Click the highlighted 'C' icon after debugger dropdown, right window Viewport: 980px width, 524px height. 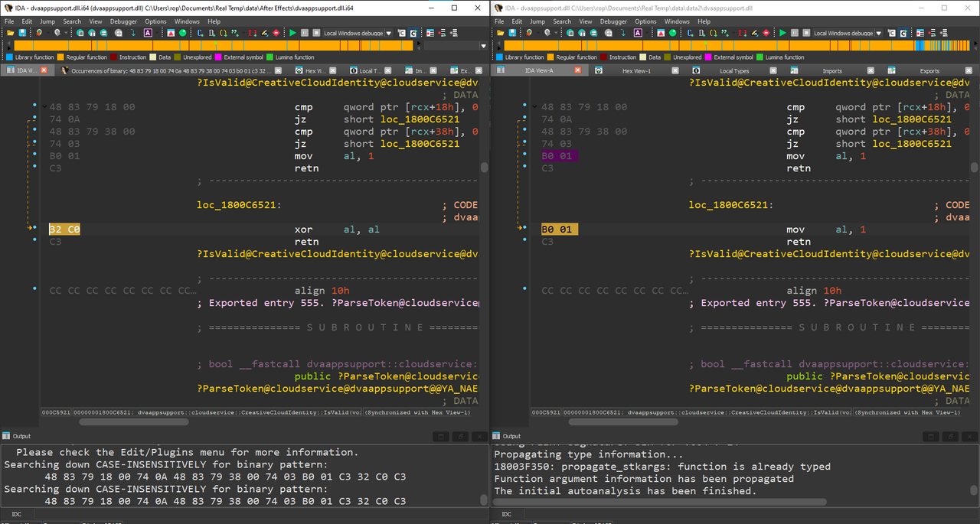coord(903,34)
